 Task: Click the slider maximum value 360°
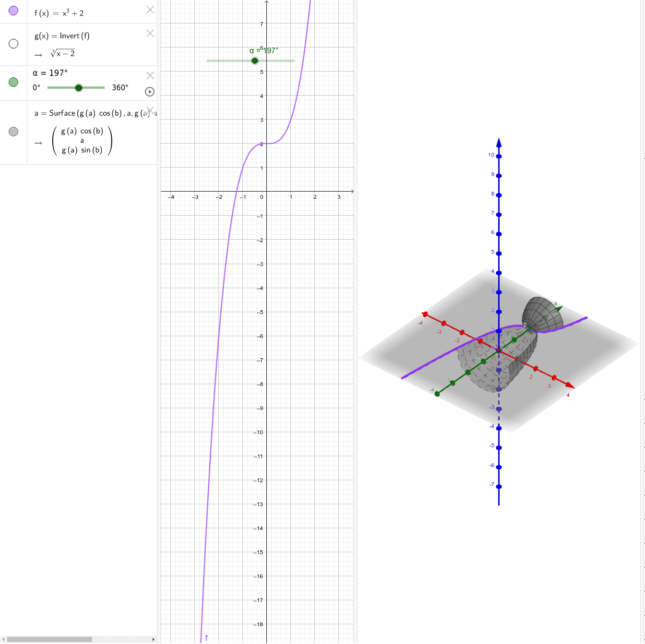pyautogui.click(x=120, y=87)
